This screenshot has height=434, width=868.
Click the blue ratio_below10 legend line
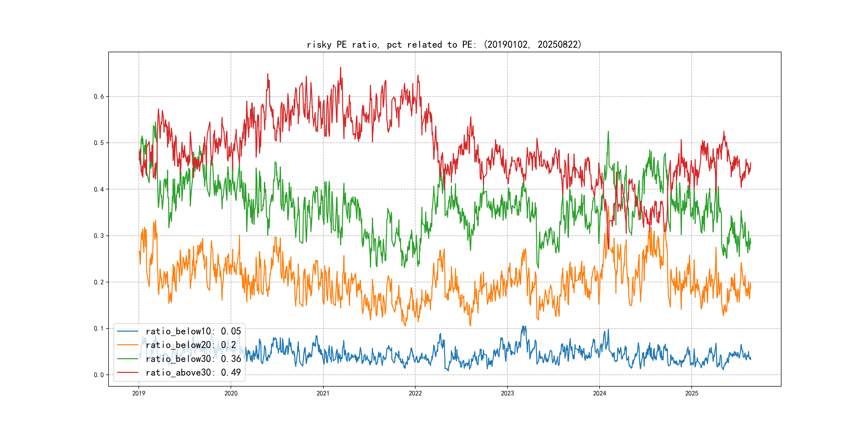point(127,331)
